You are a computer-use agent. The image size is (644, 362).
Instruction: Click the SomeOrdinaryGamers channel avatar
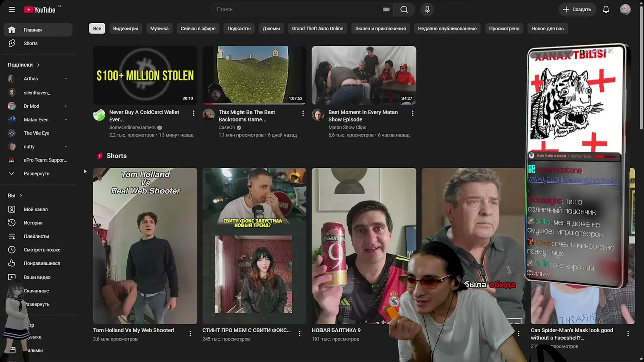pyautogui.click(x=99, y=115)
